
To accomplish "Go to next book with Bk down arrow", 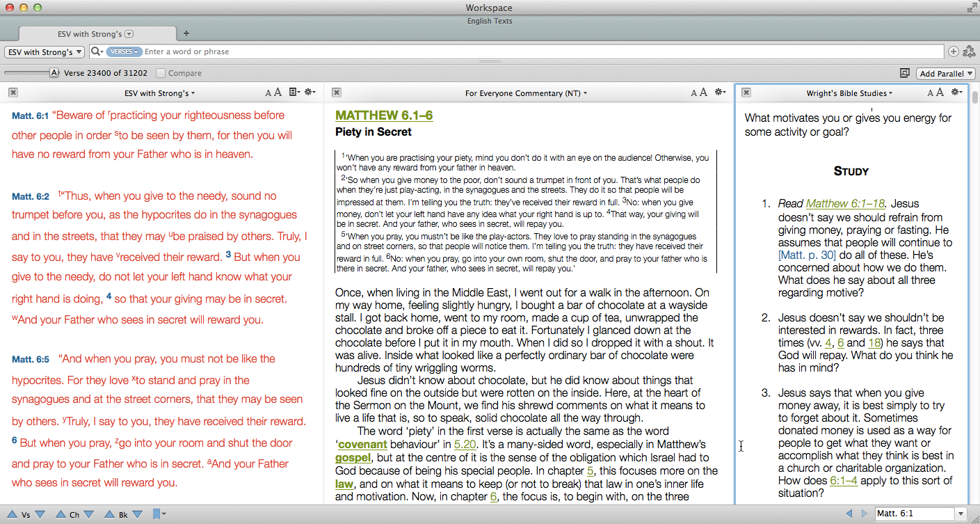I will pos(137,514).
